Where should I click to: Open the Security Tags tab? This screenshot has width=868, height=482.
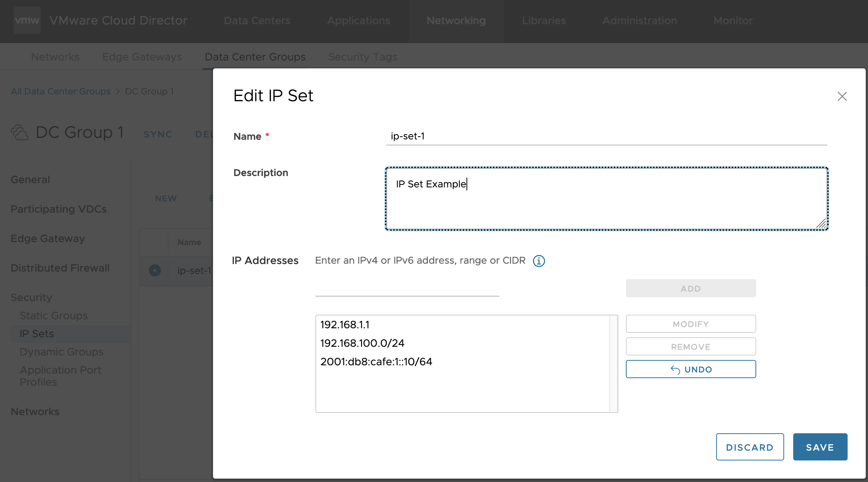pos(363,57)
